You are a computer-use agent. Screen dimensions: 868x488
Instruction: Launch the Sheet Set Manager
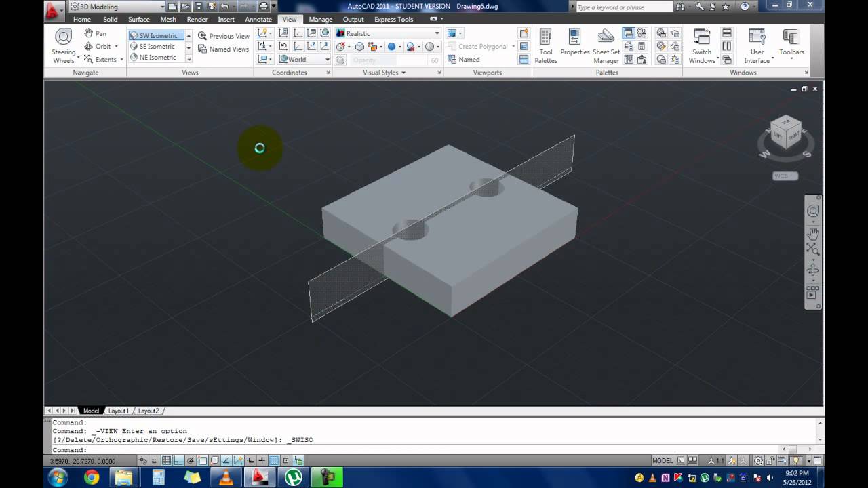pyautogui.click(x=606, y=46)
